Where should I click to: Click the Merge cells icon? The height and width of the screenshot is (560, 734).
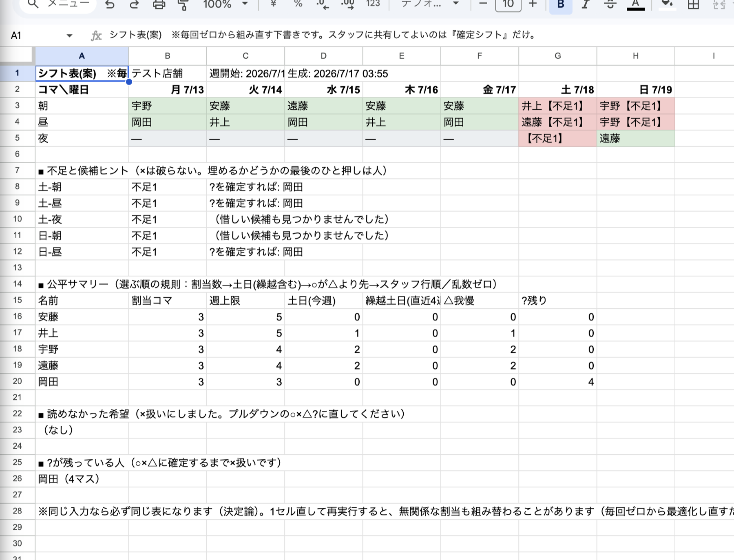719,4
